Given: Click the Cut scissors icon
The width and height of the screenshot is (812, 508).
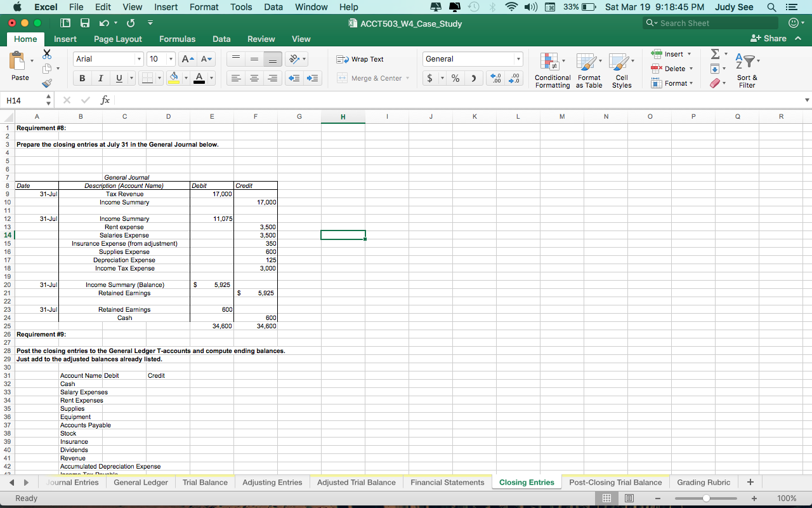Looking at the screenshot, I should point(47,54).
